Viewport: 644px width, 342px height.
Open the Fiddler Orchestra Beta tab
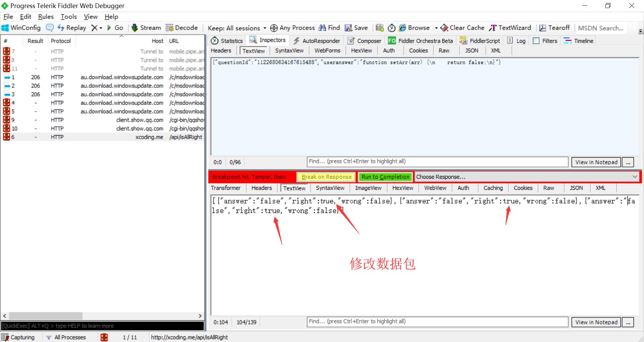coord(421,41)
